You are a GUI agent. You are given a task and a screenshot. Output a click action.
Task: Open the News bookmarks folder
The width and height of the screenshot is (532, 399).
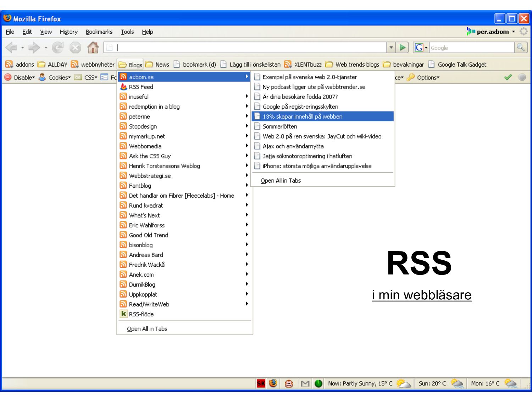coord(157,65)
